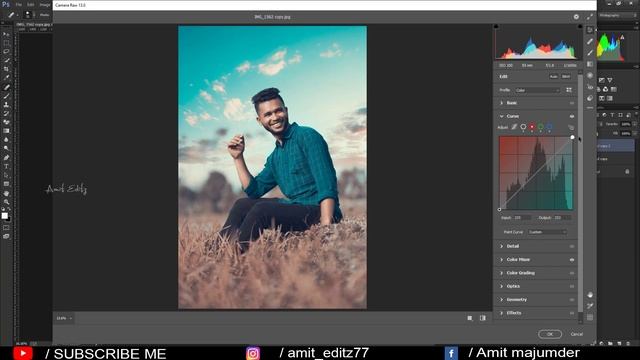Open Camera Raw settings gear
The image size is (640, 360).
click(x=576, y=17)
